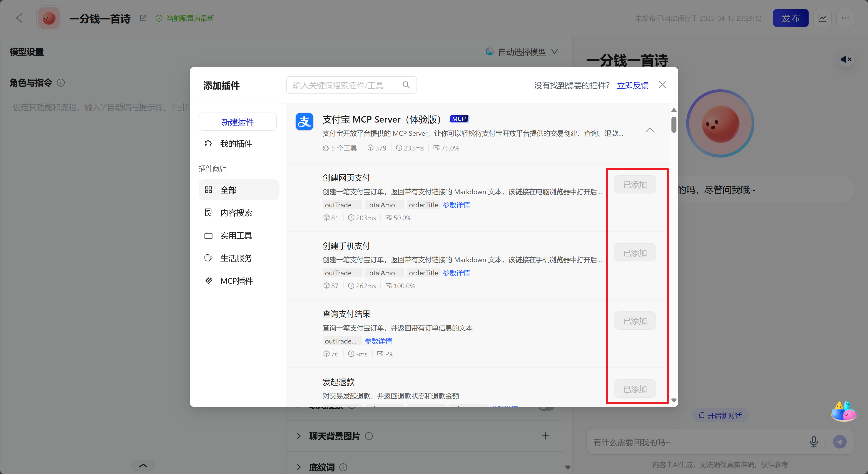
Task: Click the 新建插件 button
Action: [237, 122]
